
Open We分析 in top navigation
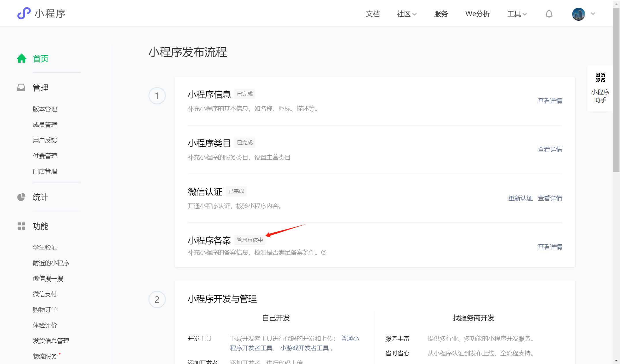477,14
